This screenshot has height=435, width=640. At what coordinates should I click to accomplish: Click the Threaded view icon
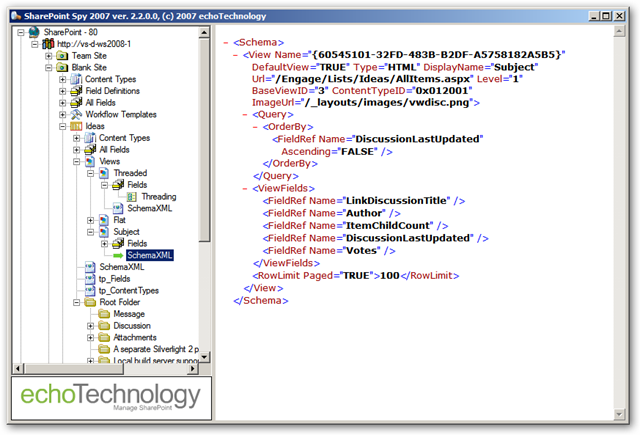click(x=104, y=173)
